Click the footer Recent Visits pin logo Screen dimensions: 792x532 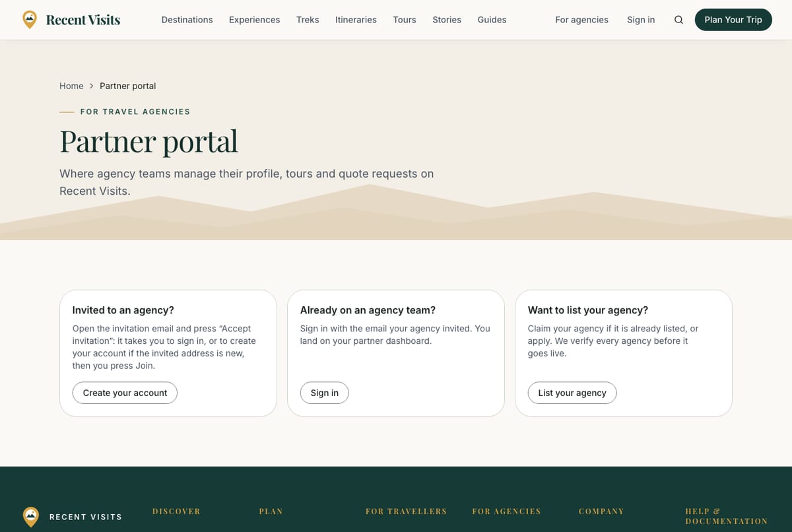[31, 517]
